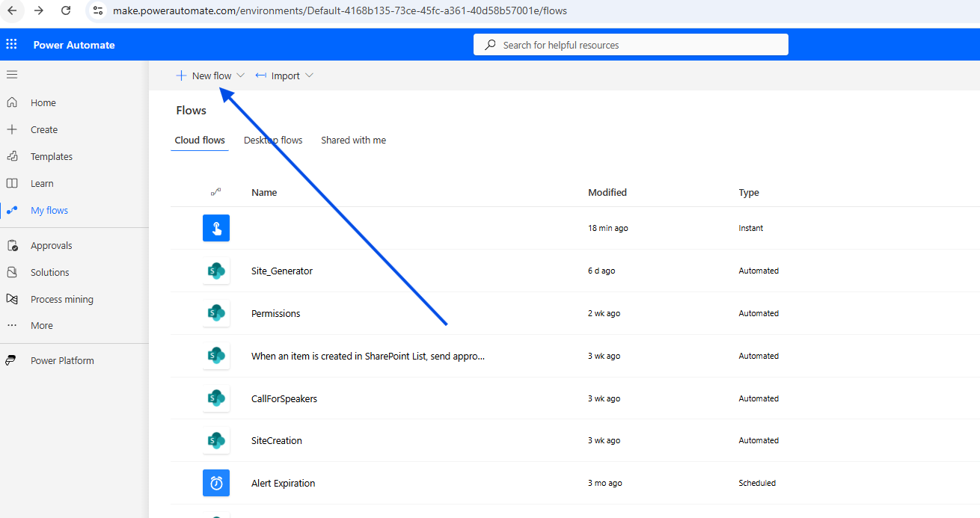The width and height of the screenshot is (980, 518).
Task: Reload the page with browser refresh
Action: coord(66,11)
